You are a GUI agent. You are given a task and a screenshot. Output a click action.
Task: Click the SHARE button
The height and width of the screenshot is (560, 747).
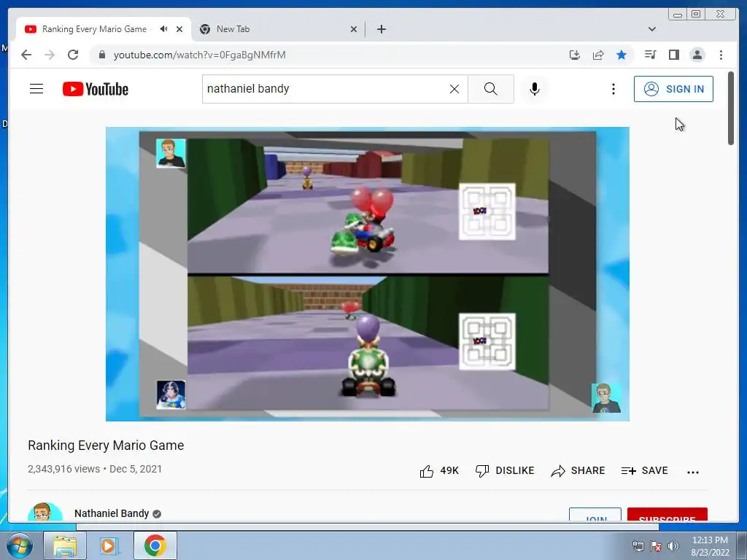point(578,471)
